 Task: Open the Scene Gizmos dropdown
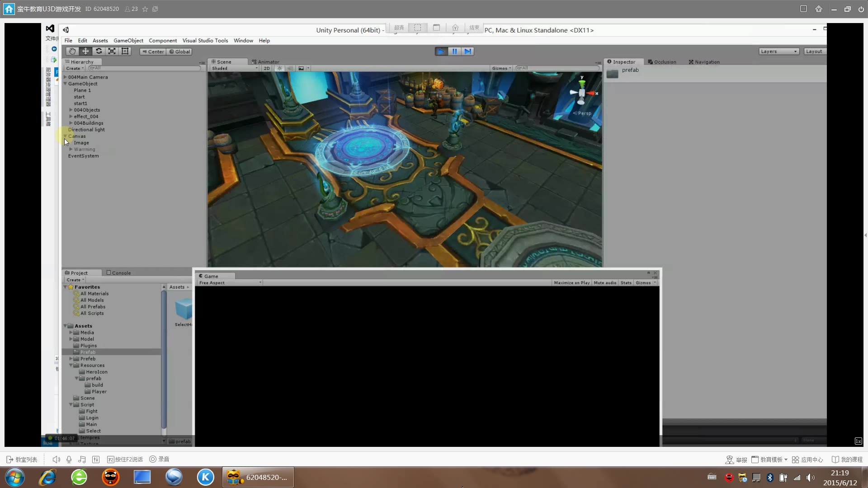tap(501, 68)
